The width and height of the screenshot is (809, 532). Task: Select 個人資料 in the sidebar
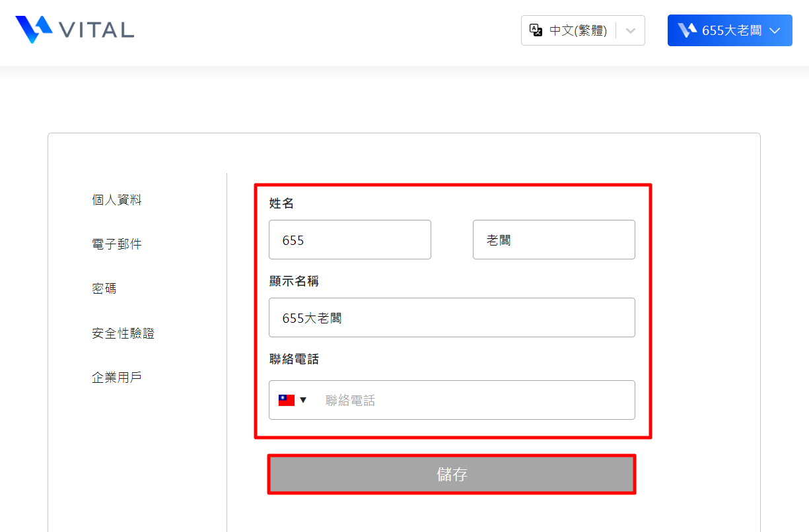[117, 200]
